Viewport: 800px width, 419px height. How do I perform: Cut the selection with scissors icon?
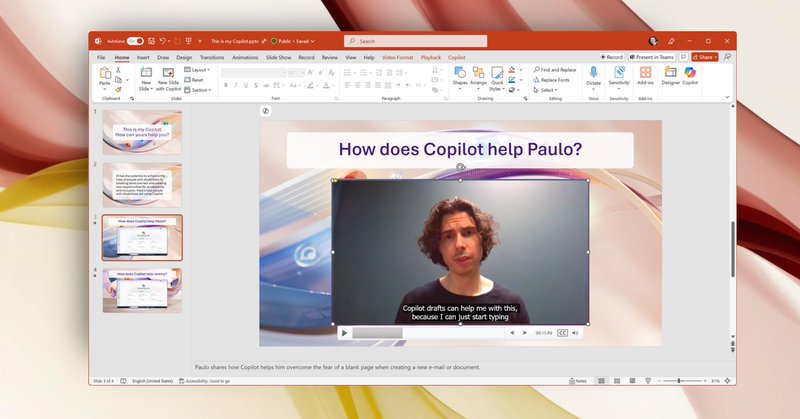(x=118, y=70)
